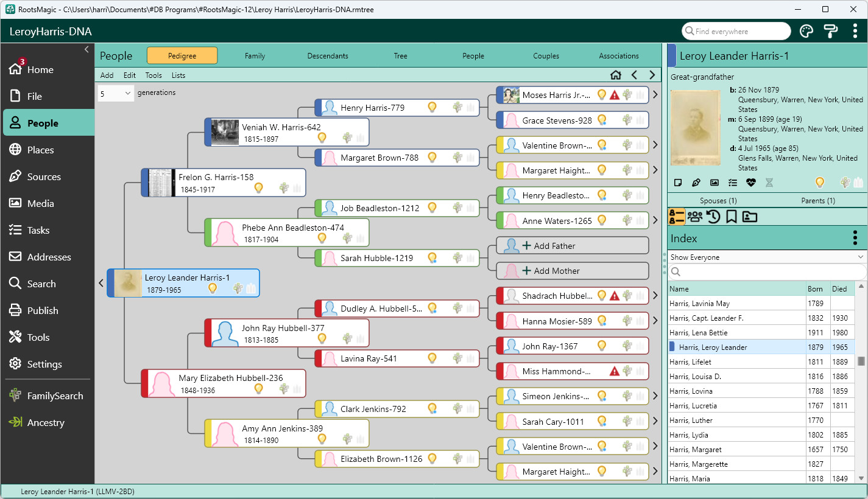868x499 pixels.
Task: Click Leroy's portrait photo in side panel
Action: tap(696, 128)
